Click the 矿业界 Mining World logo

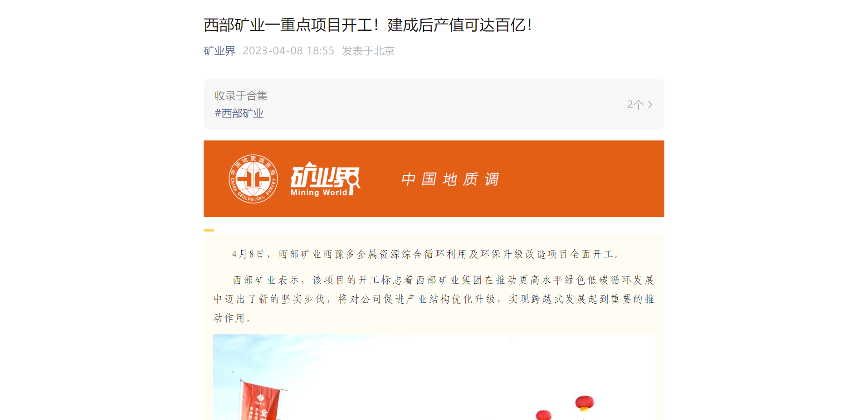pos(326,179)
